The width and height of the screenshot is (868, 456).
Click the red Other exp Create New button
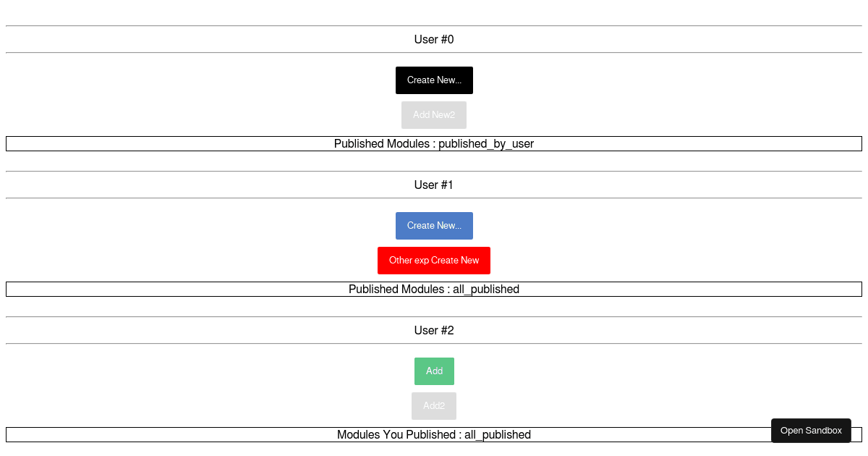pos(434,261)
